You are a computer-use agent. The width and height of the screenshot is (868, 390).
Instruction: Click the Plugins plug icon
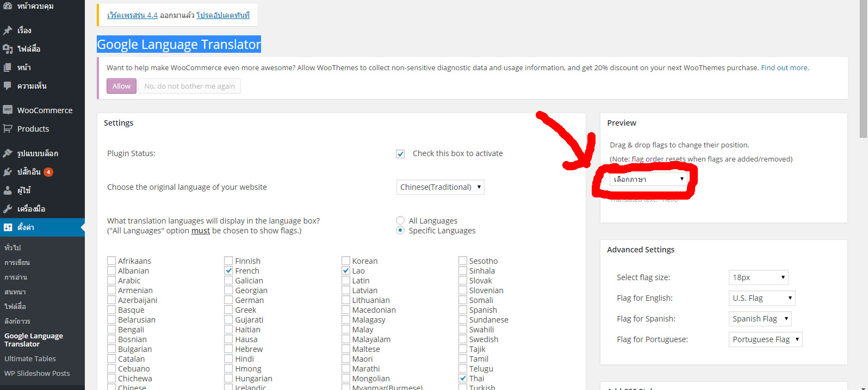(x=8, y=172)
